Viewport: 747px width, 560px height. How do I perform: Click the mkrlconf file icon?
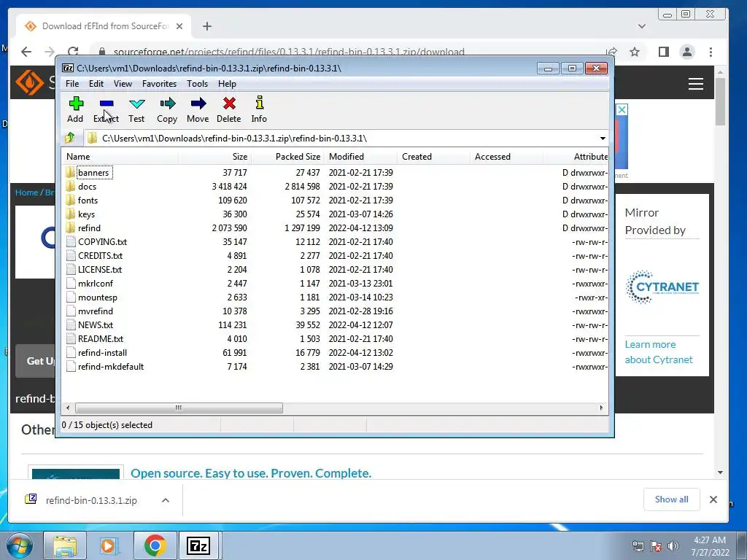71,284
